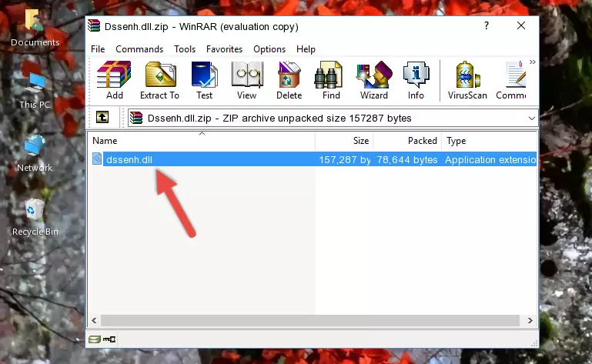Viewport: 592px width, 364px height.
Task: Click the 157,287 size value cell
Action: coord(345,160)
